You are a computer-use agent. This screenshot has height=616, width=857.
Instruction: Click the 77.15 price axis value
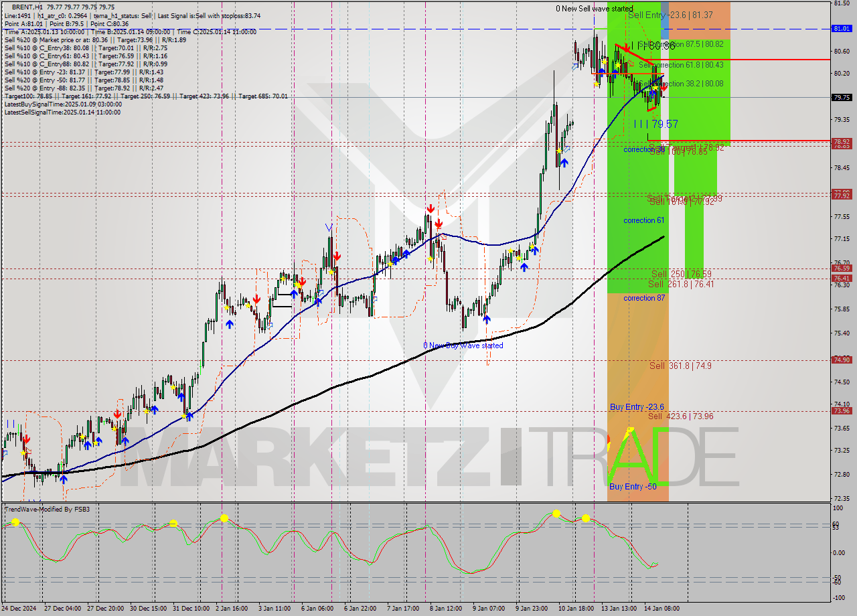[x=842, y=239]
